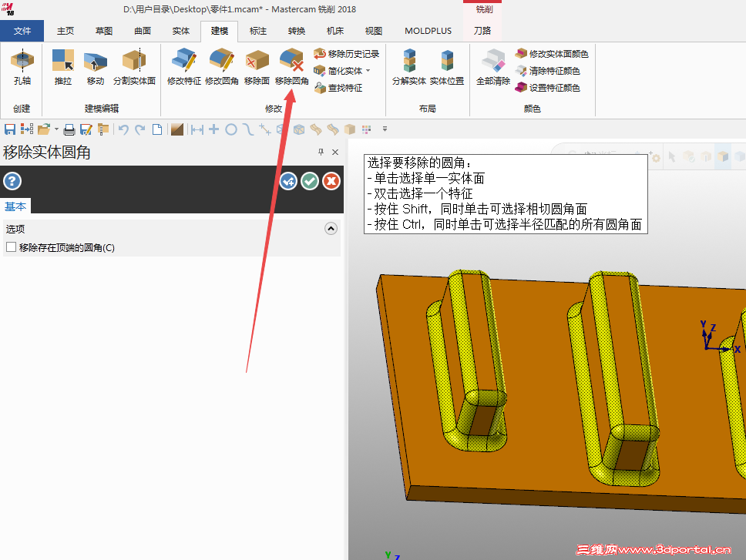Viewport: 746px width, 560px height.
Task: Click the 分割实体面 split solid face tool
Action: [x=134, y=66]
